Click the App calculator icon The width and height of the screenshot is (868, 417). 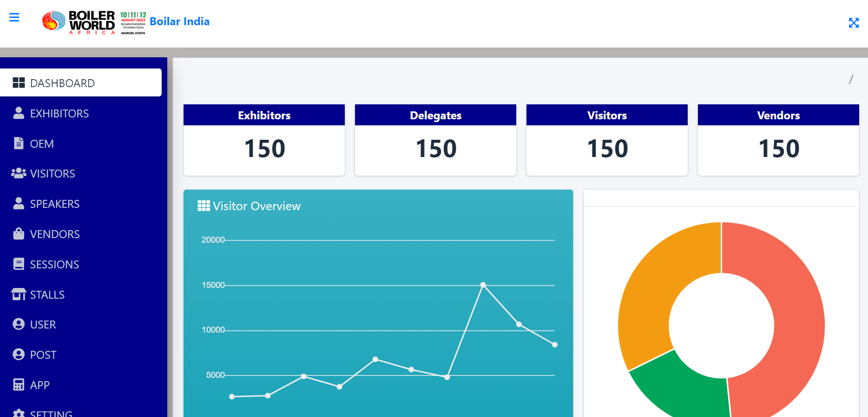[x=19, y=385]
